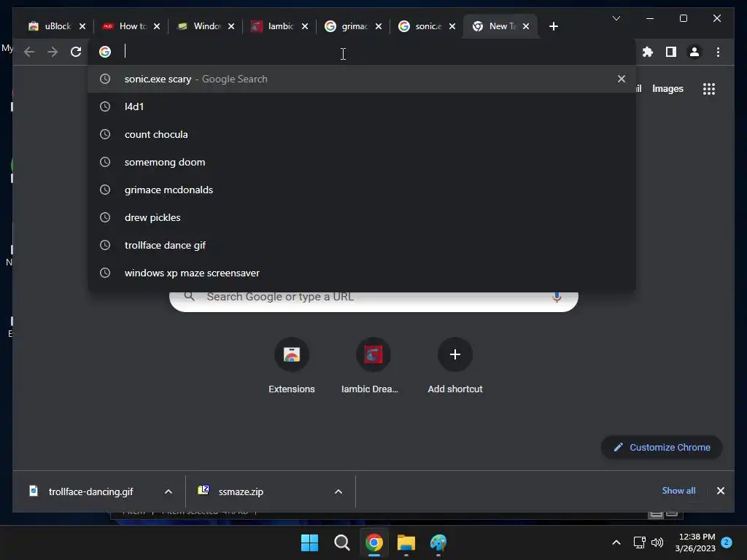Open the Windows Start menu
This screenshot has width=747, height=560.
309,542
